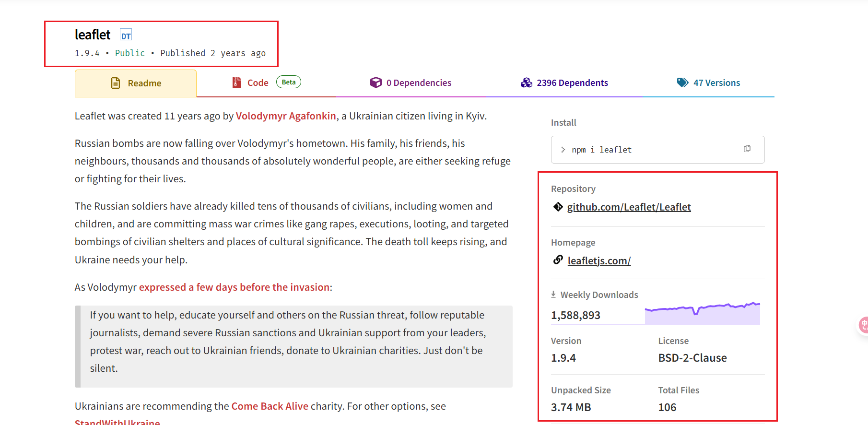Click the npm i leaflet command field
This screenshot has height=425, width=868.
click(x=657, y=150)
